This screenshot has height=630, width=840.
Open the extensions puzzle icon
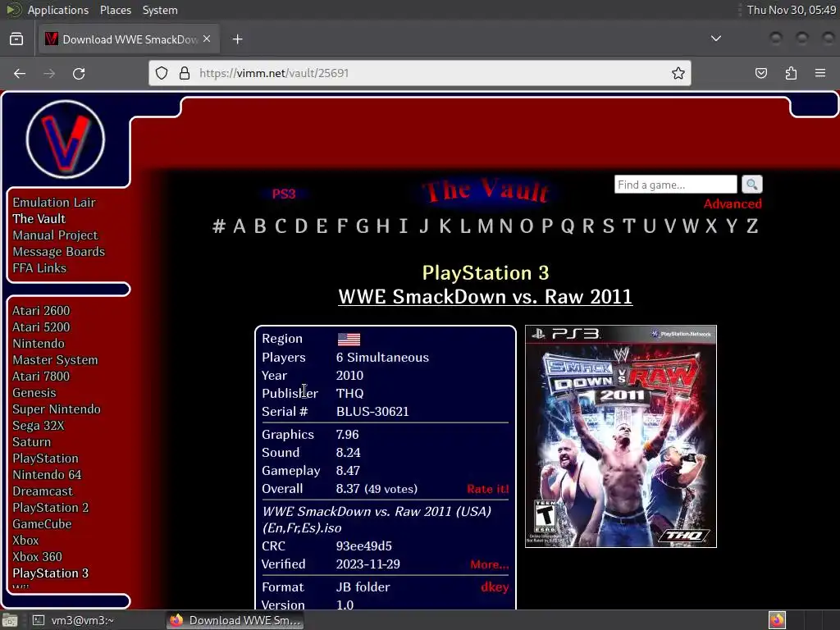pos(791,73)
